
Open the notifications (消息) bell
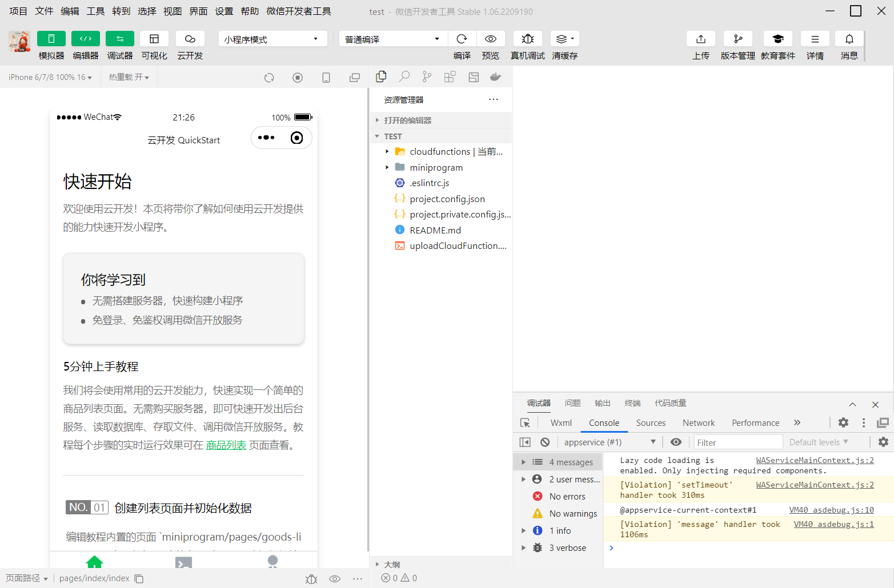849,39
